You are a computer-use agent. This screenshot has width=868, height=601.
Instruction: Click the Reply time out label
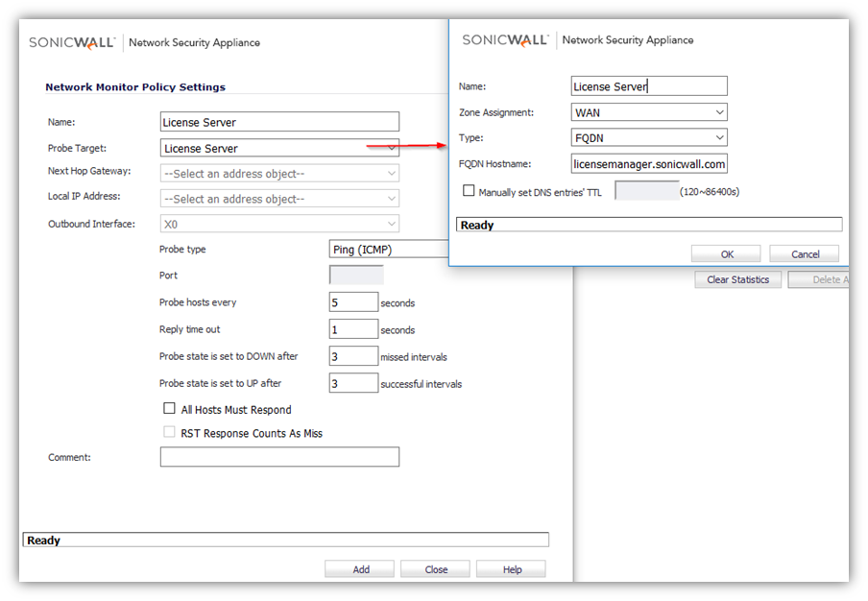[189, 329]
